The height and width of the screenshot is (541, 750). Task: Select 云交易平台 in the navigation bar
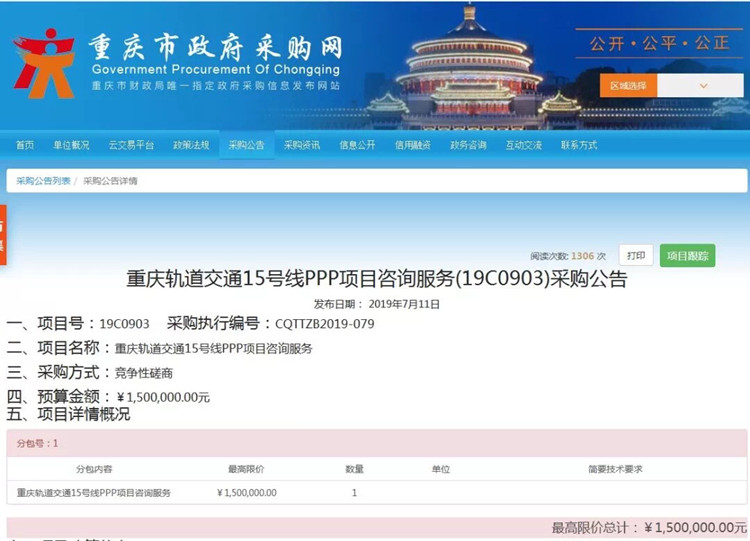click(x=131, y=145)
